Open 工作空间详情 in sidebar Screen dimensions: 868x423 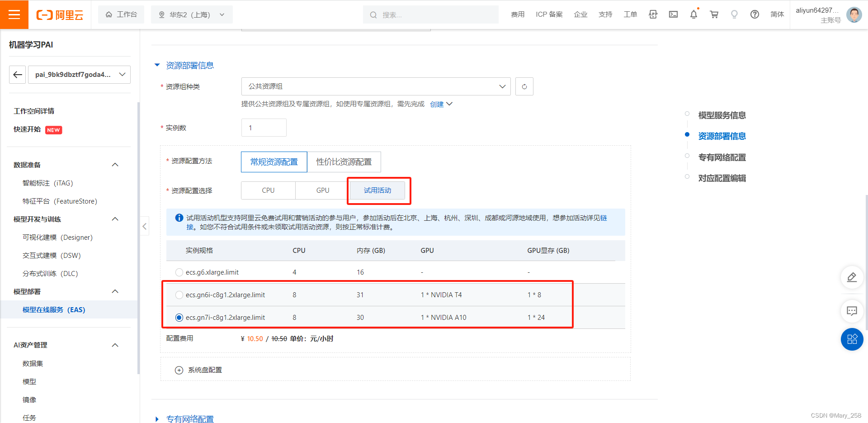point(34,111)
